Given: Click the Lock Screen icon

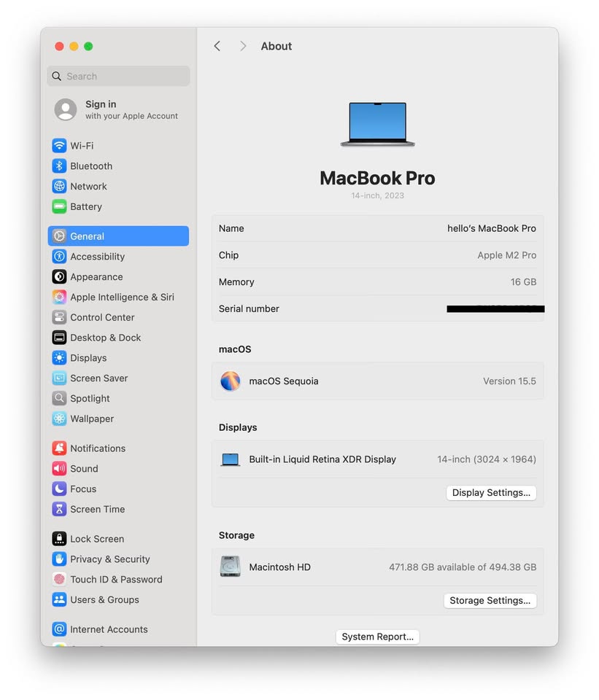Looking at the screenshot, I should (59, 539).
